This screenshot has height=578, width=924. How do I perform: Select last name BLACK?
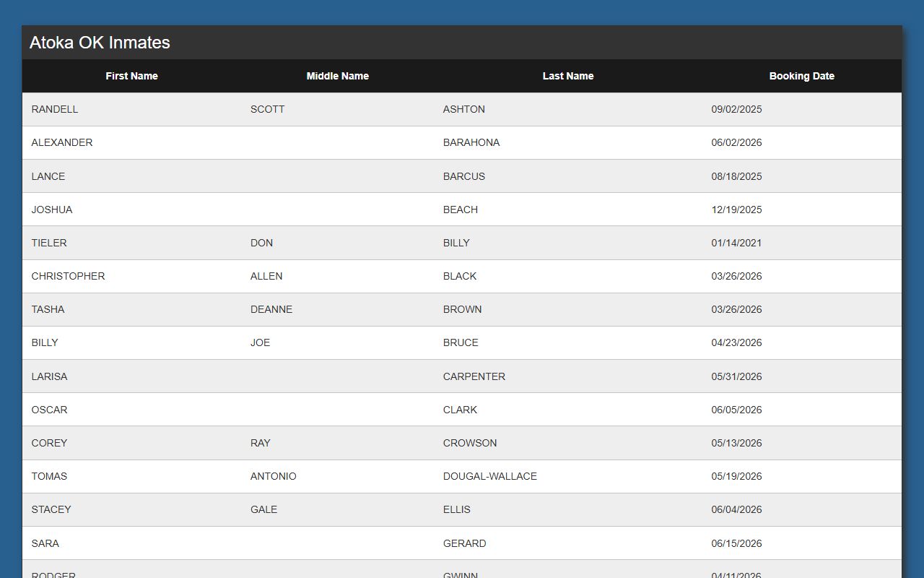tap(460, 276)
